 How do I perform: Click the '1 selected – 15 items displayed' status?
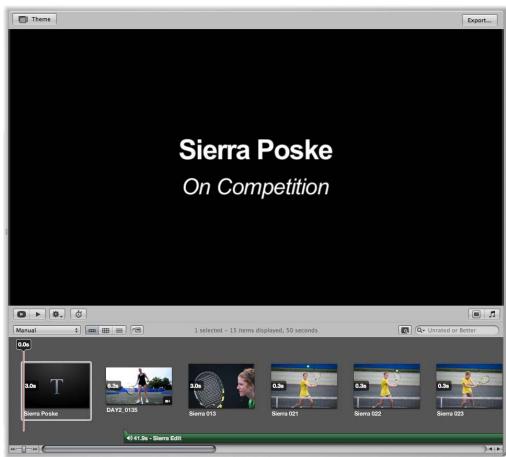(x=256, y=330)
